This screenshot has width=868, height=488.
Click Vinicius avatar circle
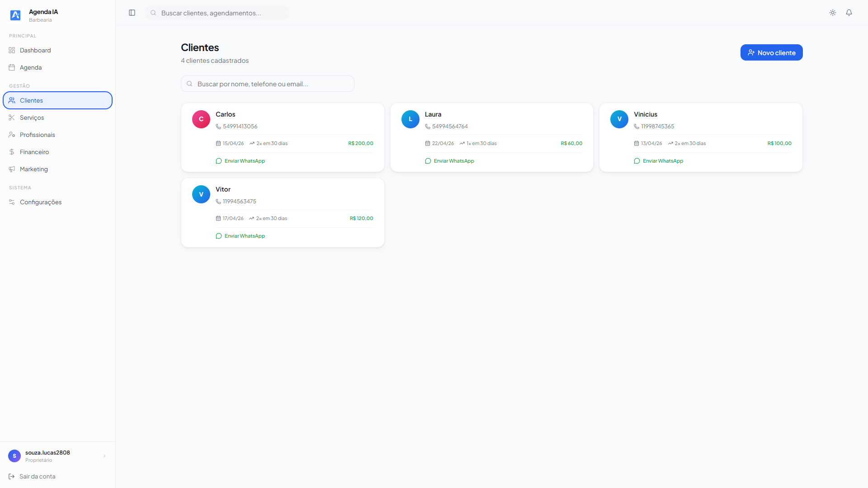click(x=619, y=119)
